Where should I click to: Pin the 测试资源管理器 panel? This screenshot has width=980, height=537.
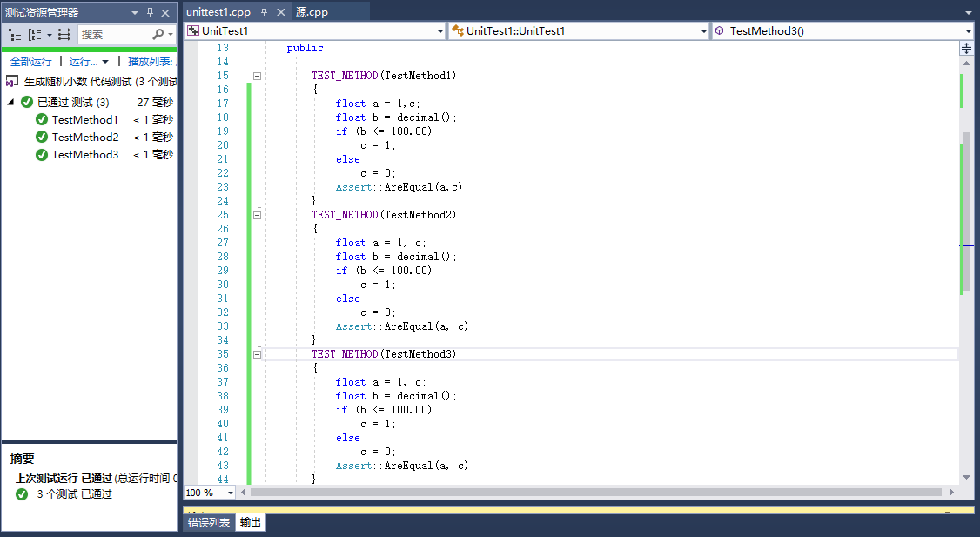coord(150,12)
